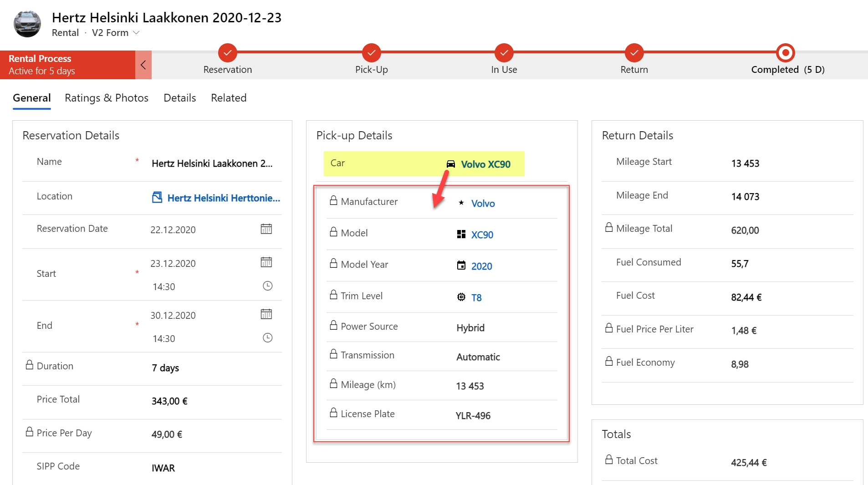Open the Hertz Helsinki Herttonie... location link
The image size is (868, 485).
[x=224, y=198]
